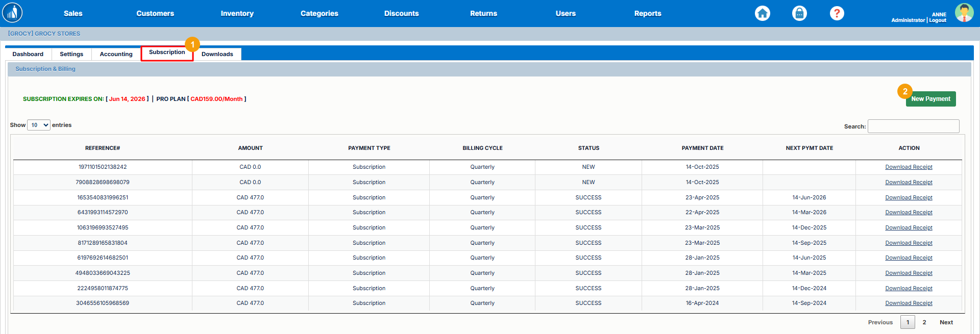This screenshot has width=980, height=334.
Task: Click the app logo icon
Action: coord(12,13)
